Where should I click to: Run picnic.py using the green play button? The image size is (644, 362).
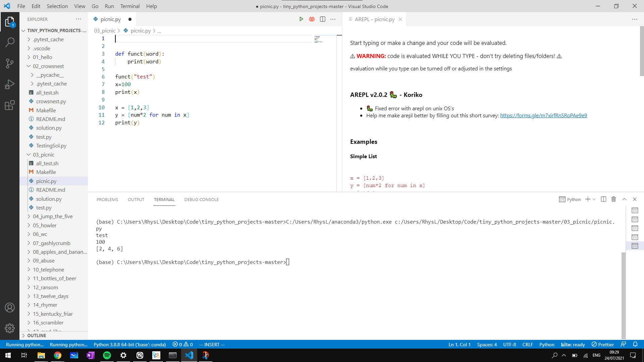coord(301,19)
